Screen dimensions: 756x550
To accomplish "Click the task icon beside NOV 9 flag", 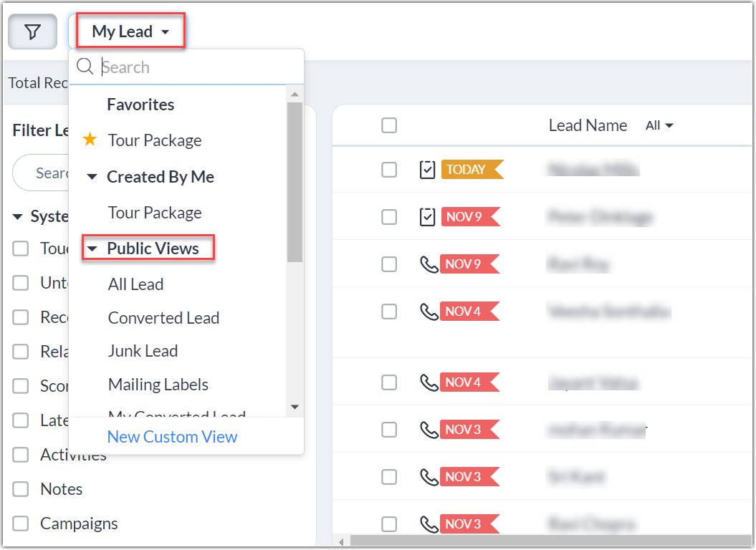I will point(427,216).
